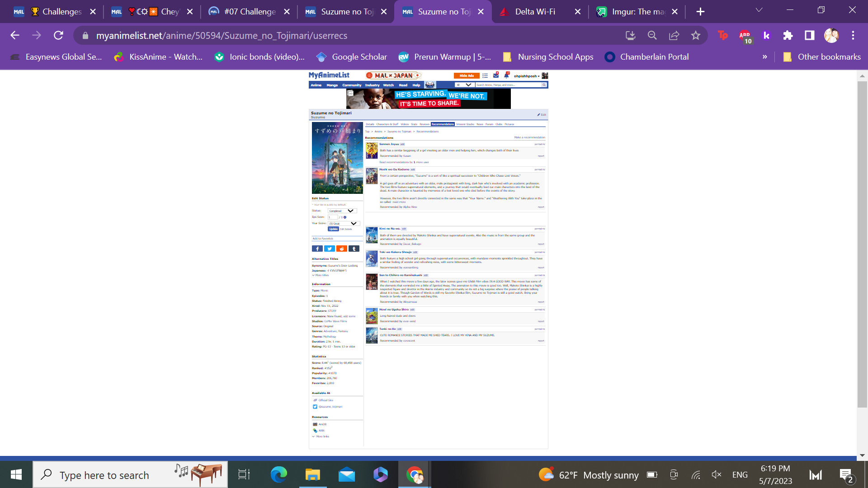Open AniDB resource icon
Screen dimensions: 868x488
(x=315, y=424)
